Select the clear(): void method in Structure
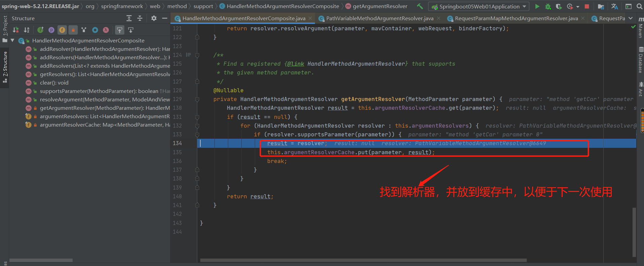Viewport: 644px width, 266px height. tap(54, 82)
